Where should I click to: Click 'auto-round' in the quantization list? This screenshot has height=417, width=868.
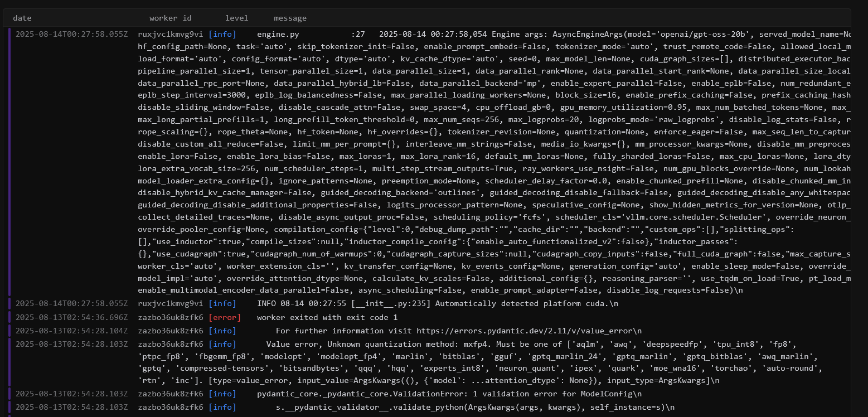point(790,368)
